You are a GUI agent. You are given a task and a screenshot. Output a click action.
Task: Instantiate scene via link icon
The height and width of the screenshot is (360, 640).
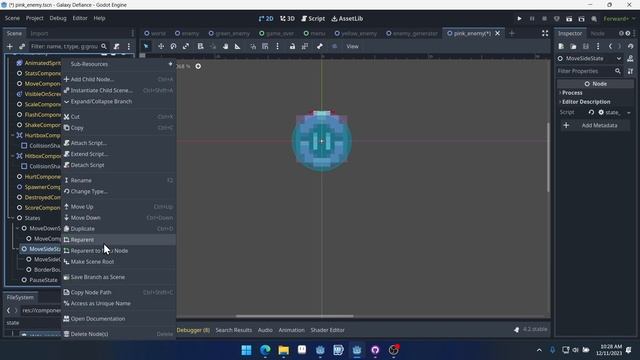click(22, 47)
